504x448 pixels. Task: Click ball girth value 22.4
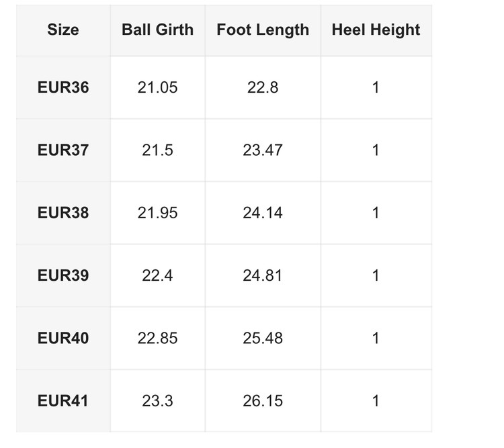click(157, 275)
